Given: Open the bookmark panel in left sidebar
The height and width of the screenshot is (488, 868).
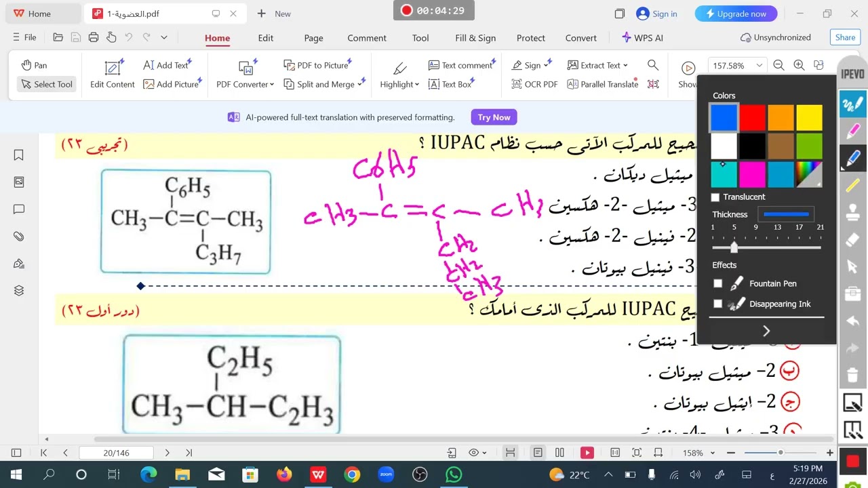Looking at the screenshot, I should [19, 155].
